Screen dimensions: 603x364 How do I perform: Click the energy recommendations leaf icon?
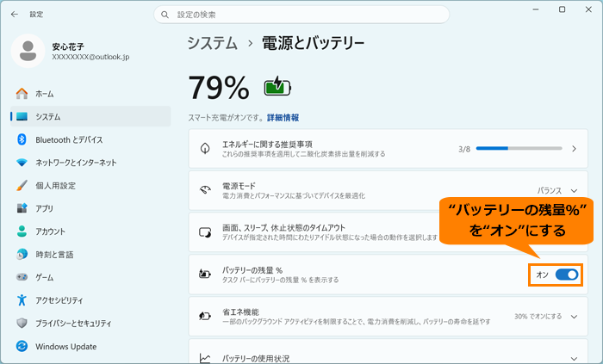205,148
